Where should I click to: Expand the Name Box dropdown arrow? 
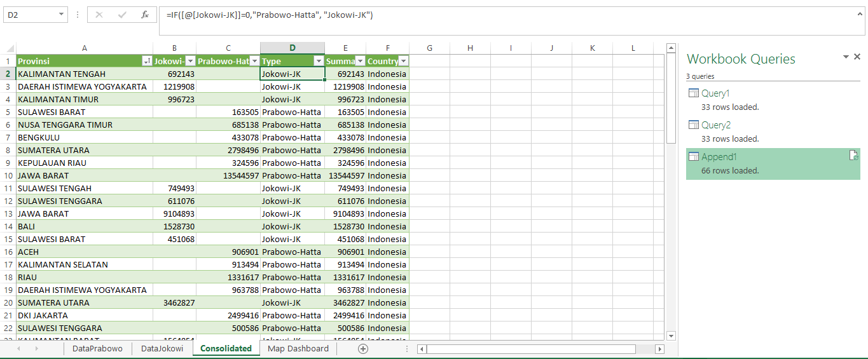pos(61,15)
